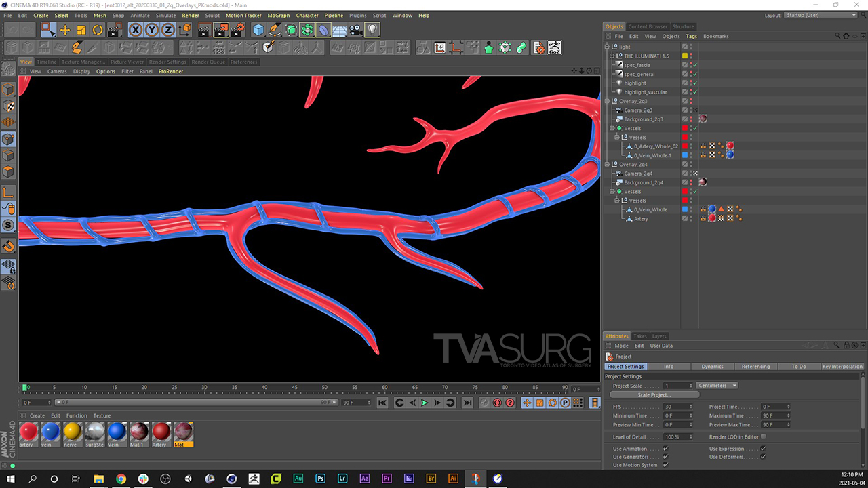
Task: Open viewport Cameras menu
Action: [x=57, y=71]
